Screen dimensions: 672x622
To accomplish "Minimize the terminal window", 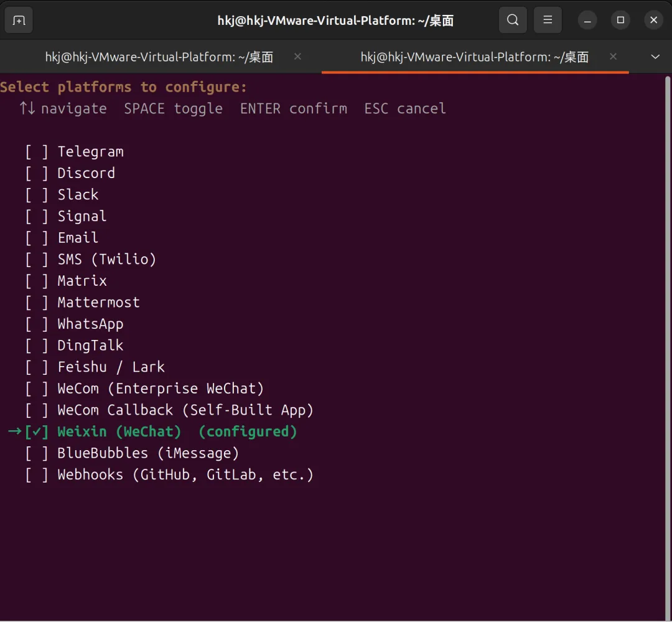I will (x=587, y=20).
